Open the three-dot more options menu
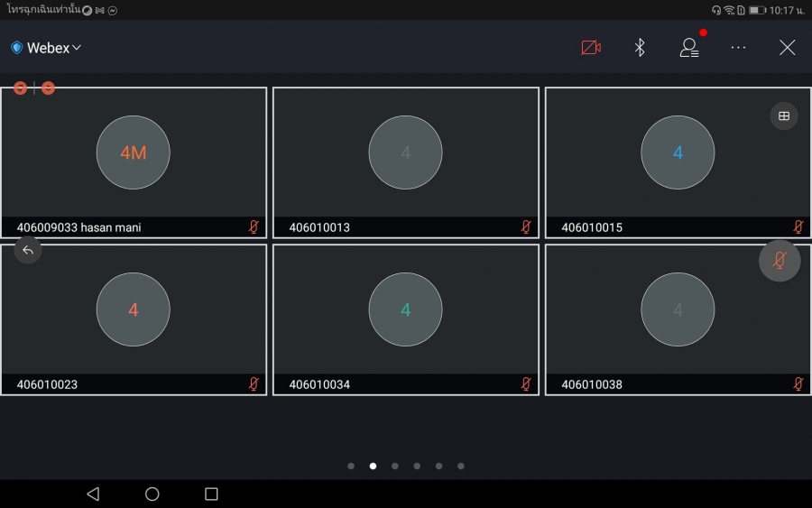812x508 pixels. [739, 48]
